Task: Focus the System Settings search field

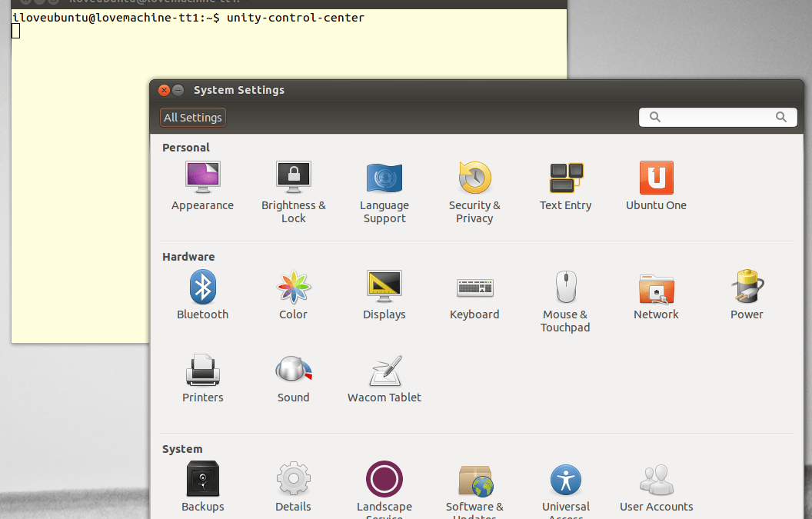Action: 717,117
